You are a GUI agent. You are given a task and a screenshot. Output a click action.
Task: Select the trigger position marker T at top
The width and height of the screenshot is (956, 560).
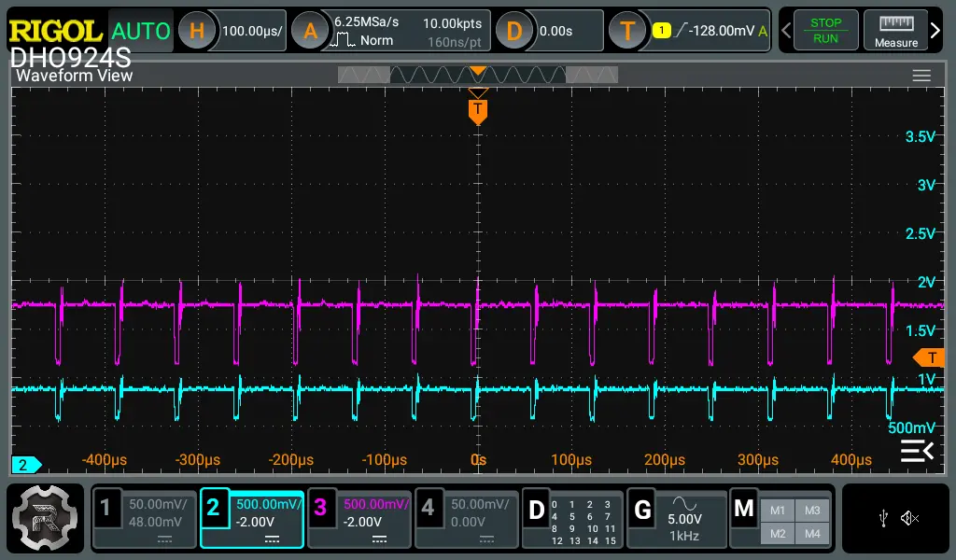point(477,111)
